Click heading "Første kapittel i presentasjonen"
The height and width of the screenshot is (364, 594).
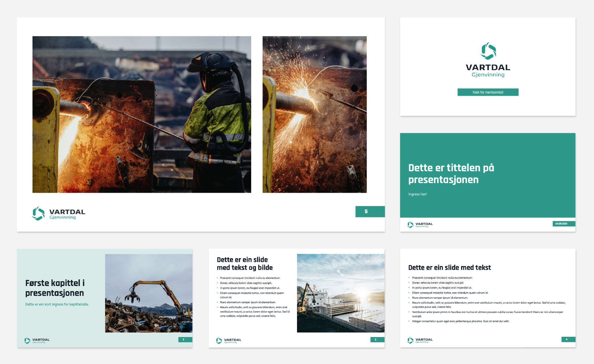55,288
